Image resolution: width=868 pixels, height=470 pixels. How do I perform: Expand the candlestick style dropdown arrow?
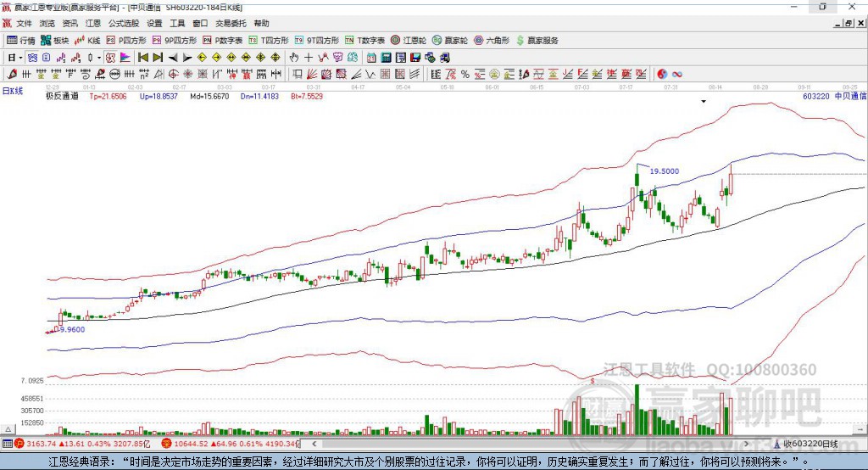click(99, 58)
